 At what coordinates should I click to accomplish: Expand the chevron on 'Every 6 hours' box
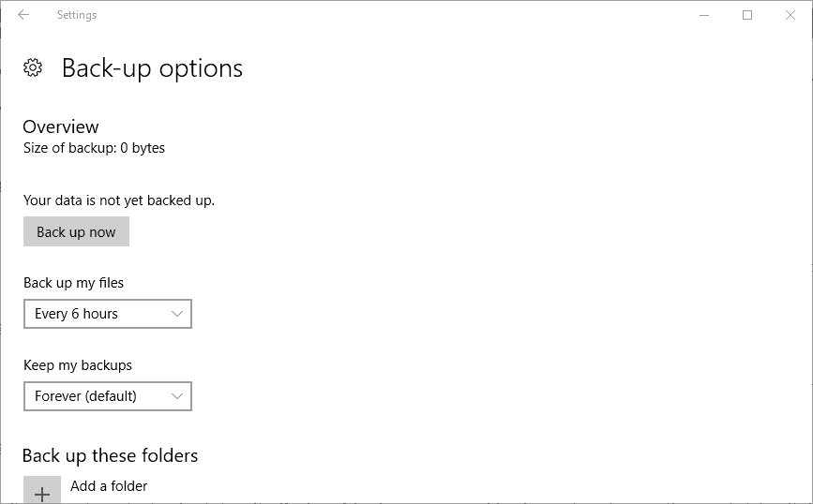177,314
